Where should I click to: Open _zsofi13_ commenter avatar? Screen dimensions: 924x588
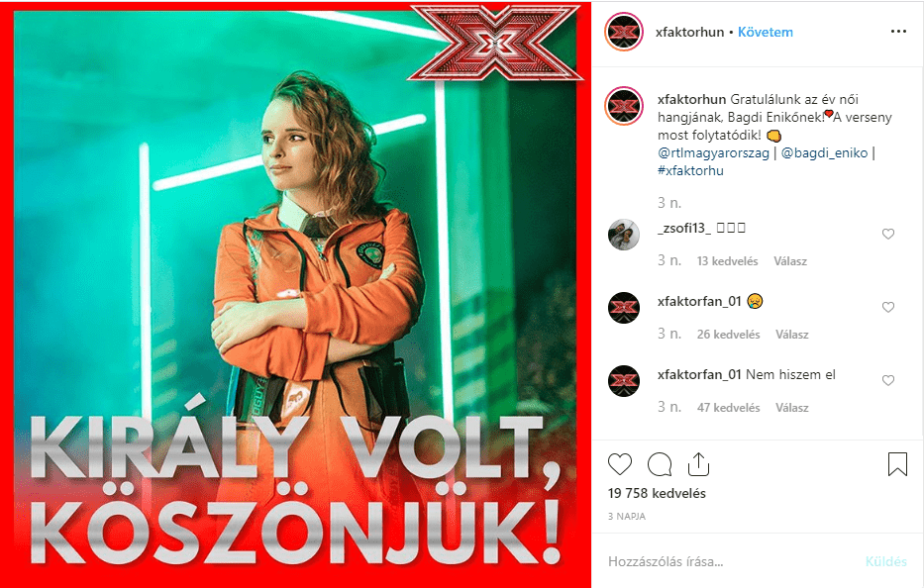point(624,235)
